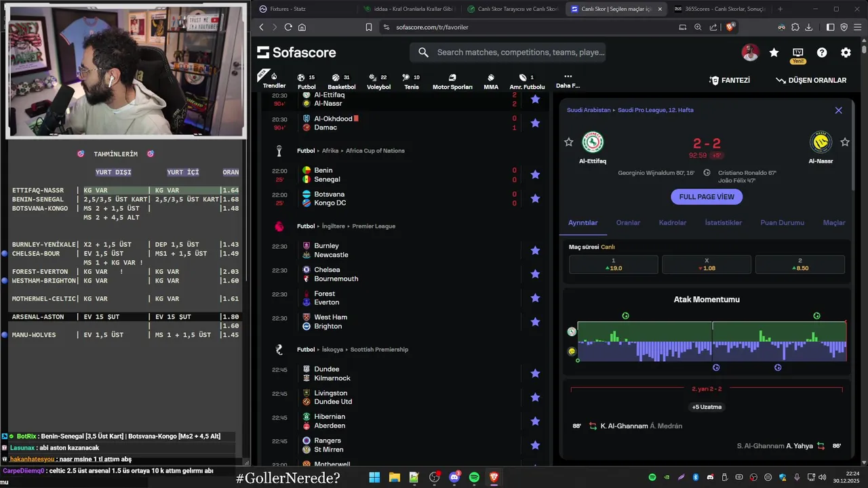Open the browser extensions puzzle icon
The image size is (868, 488).
[x=795, y=27]
